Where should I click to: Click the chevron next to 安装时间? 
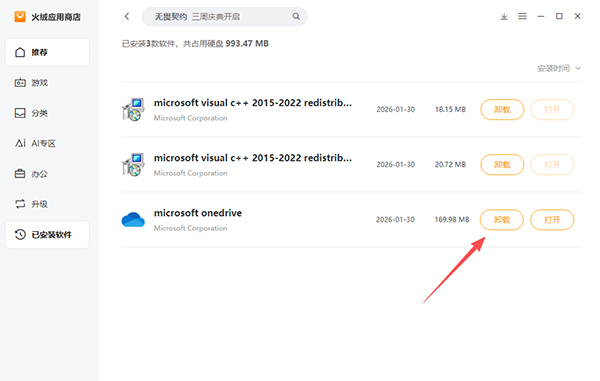pos(578,68)
